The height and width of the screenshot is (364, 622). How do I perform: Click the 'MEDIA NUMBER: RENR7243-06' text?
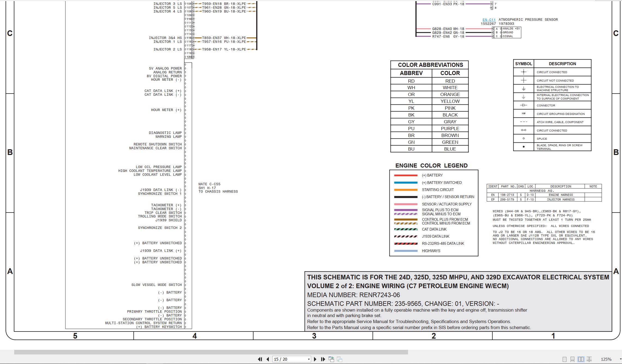[353, 295]
